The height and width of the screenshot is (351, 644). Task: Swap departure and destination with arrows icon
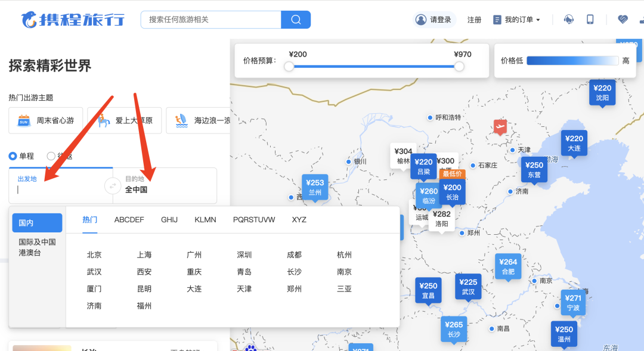112,186
